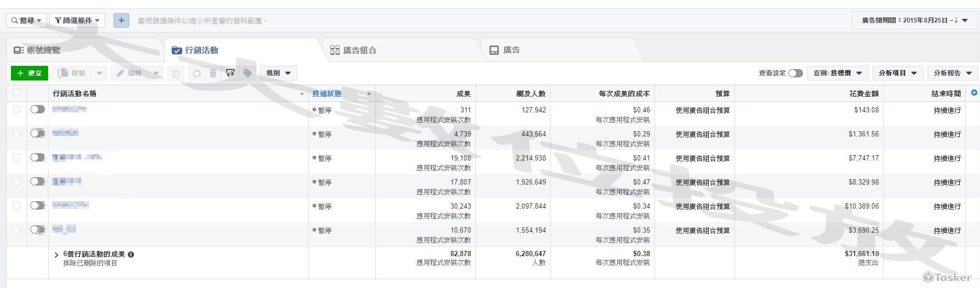
Task: Expand the 6個行銷活動的成果 summary row
Action: click(x=57, y=255)
